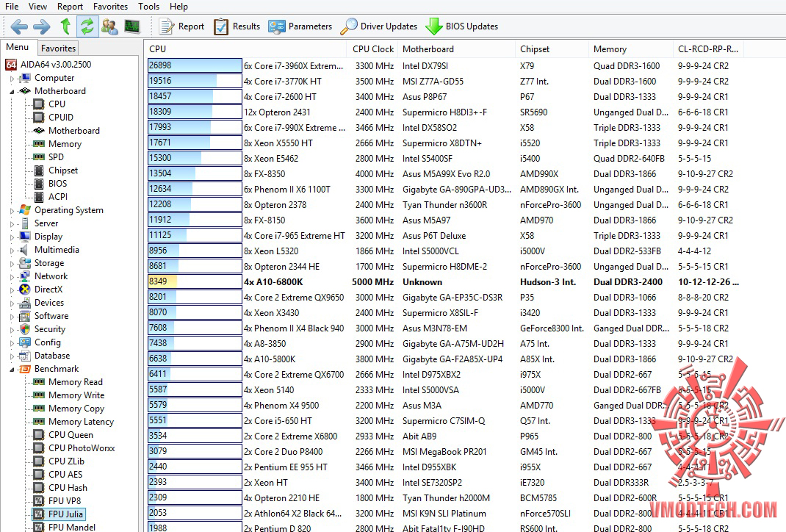The image size is (786, 532).
Task: Go up one level with green arrow
Action: point(65,26)
